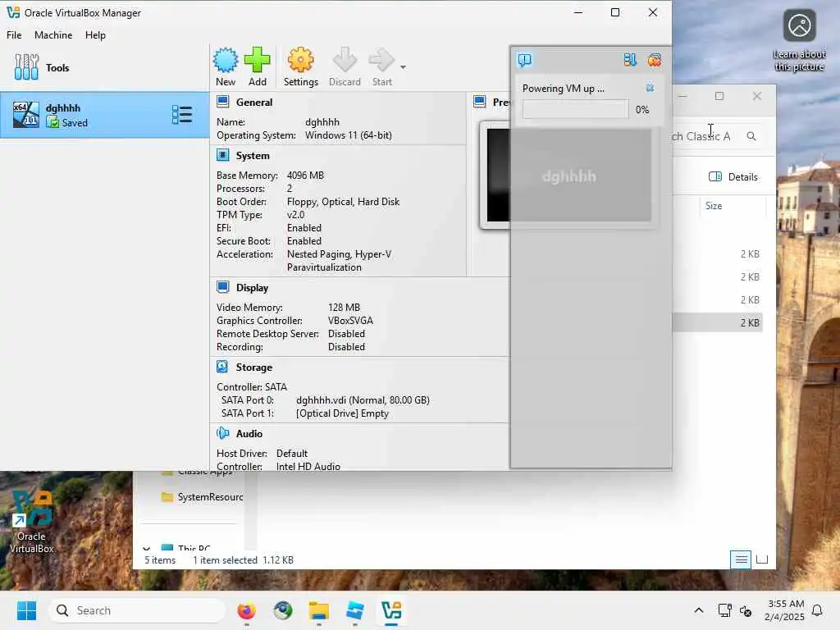
Task: Click the search icon in File Explorer
Action: pos(751,136)
